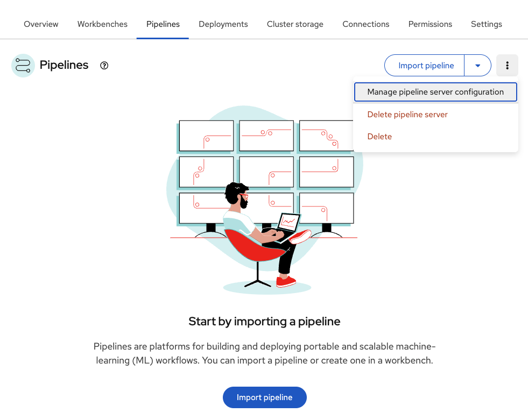Click the Pipelines page heading text
Screen dimensions: 528x420
pyautogui.click(x=64, y=65)
